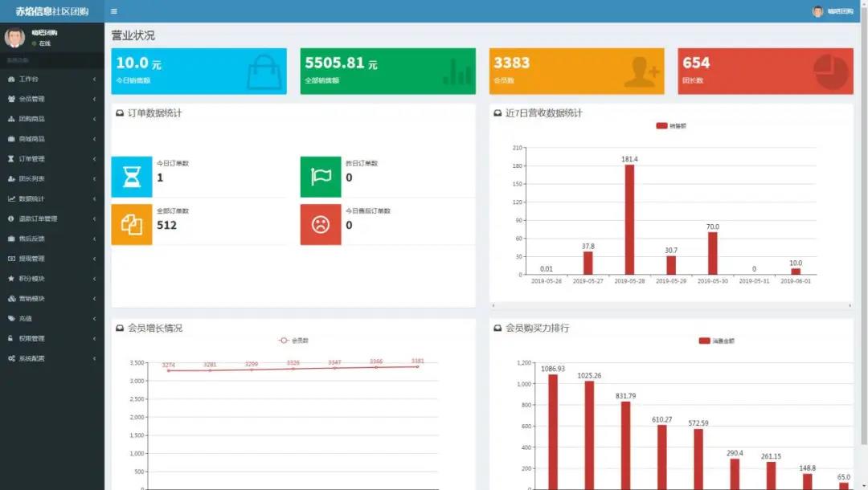Click the pie chart icon in the 654 card
The width and height of the screenshot is (868, 490).
pyautogui.click(x=831, y=72)
